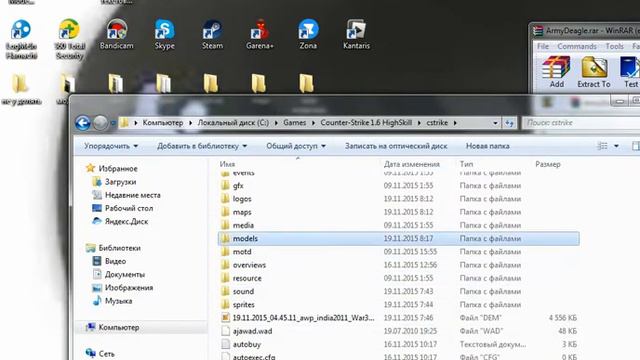Click the Games breadcrumb segment

coord(295,123)
